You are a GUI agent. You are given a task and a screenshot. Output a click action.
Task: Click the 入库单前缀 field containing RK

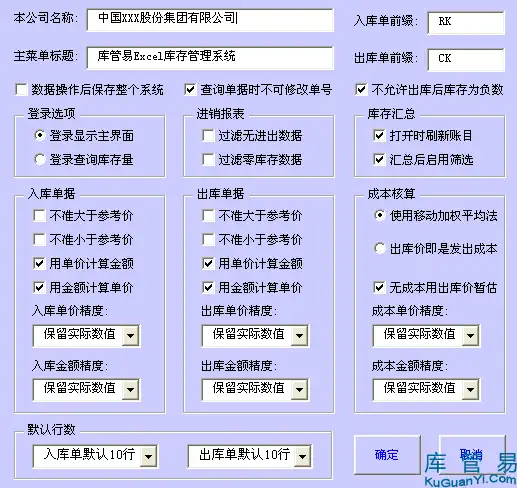tap(466, 22)
